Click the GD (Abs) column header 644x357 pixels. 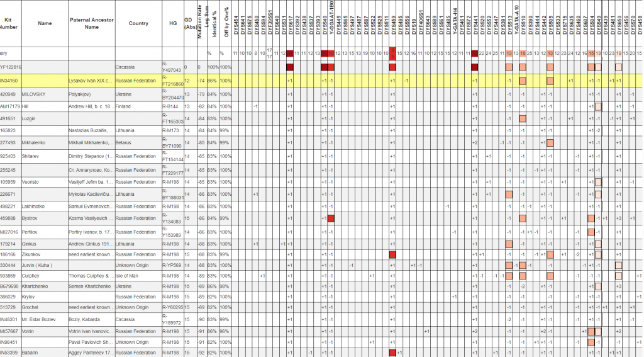pyautogui.click(x=189, y=23)
